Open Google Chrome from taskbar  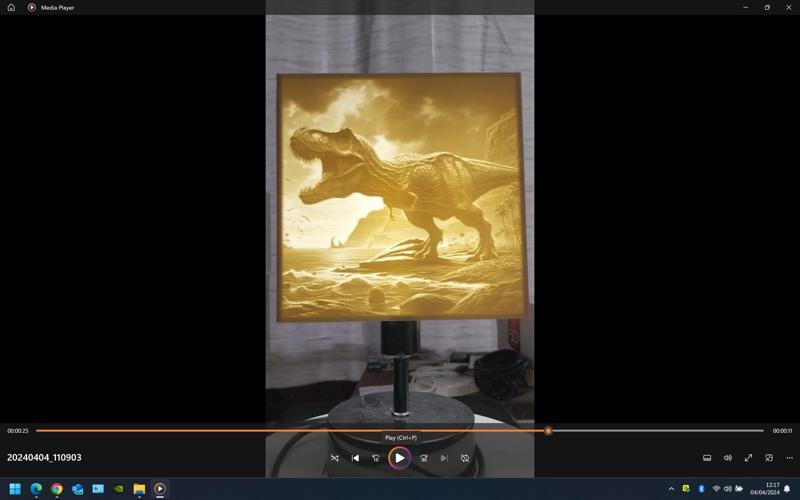coord(57,489)
